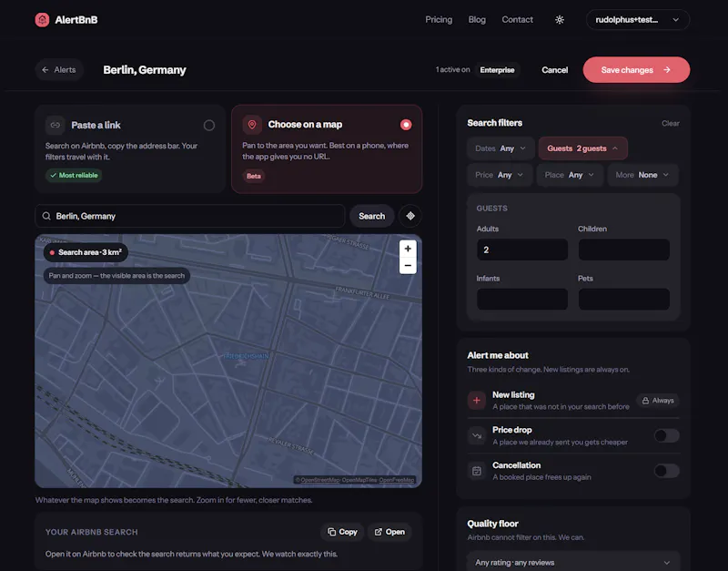The height and width of the screenshot is (571, 728).
Task: Click the arrow icon in Save changes
Action: [667, 70]
